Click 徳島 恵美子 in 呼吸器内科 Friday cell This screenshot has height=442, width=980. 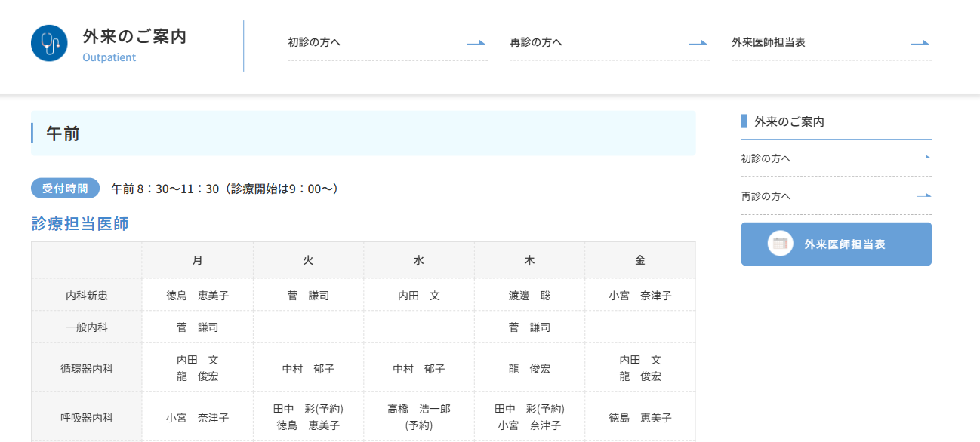click(640, 417)
